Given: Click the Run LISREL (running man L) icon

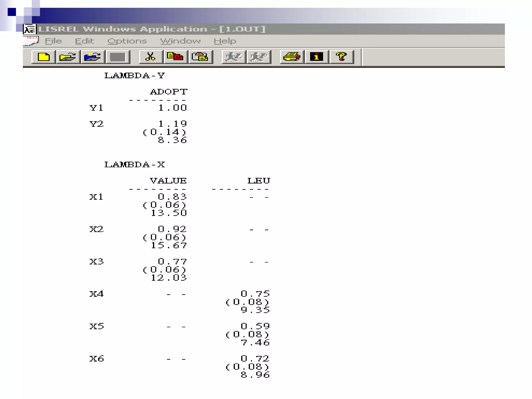Looking at the screenshot, I should [233, 57].
